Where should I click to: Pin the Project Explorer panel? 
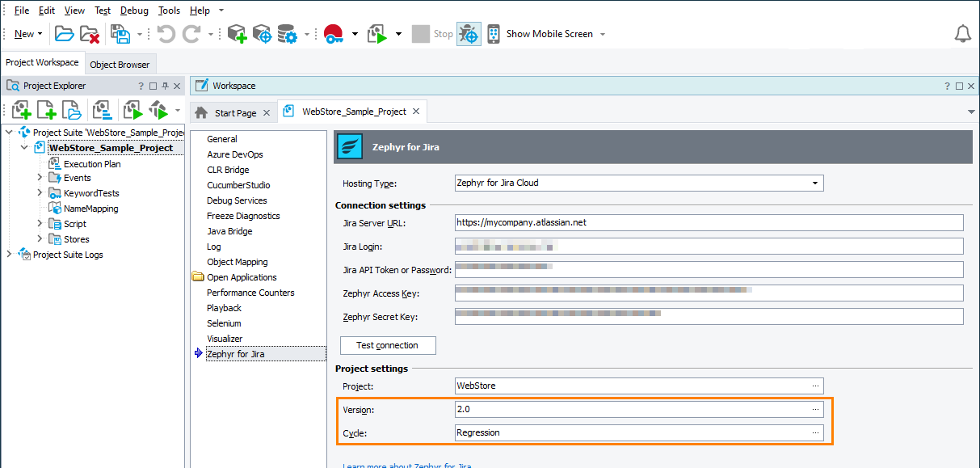pyautogui.click(x=164, y=85)
